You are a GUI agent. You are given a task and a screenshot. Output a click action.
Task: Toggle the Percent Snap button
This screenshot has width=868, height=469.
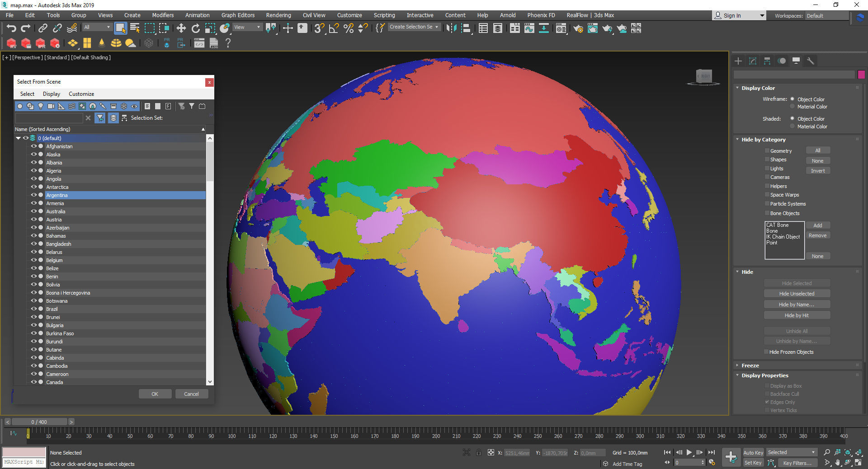click(x=349, y=28)
